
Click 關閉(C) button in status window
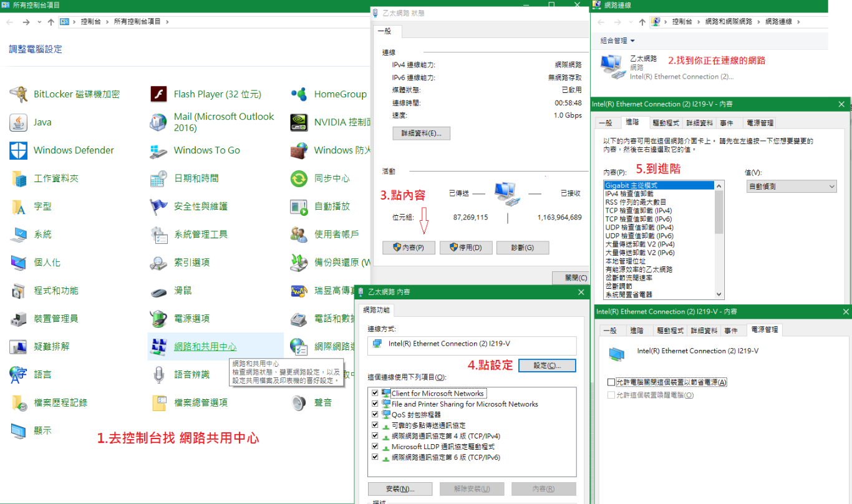point(571,278)
